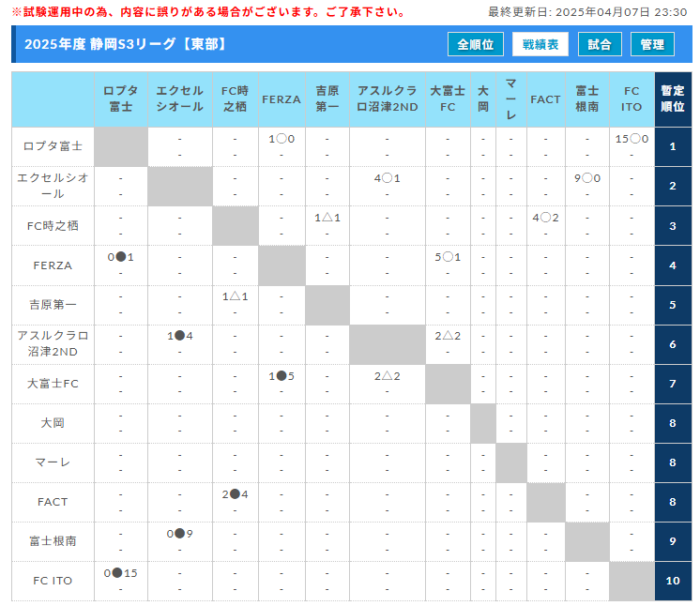Click the 4○1 result in エクセルシオール row
Viewport: 700px width, 606px height.
click(387, 178)
